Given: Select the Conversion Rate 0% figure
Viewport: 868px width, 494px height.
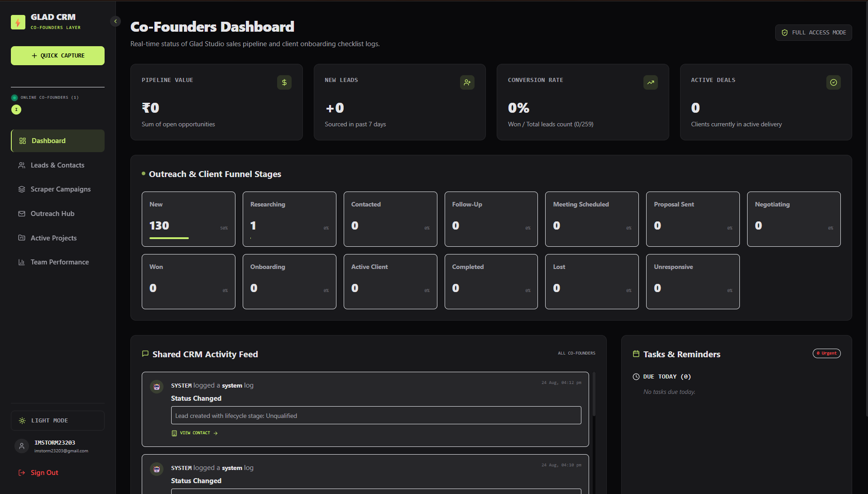Looking at the screenshot, I should point(518,108).
